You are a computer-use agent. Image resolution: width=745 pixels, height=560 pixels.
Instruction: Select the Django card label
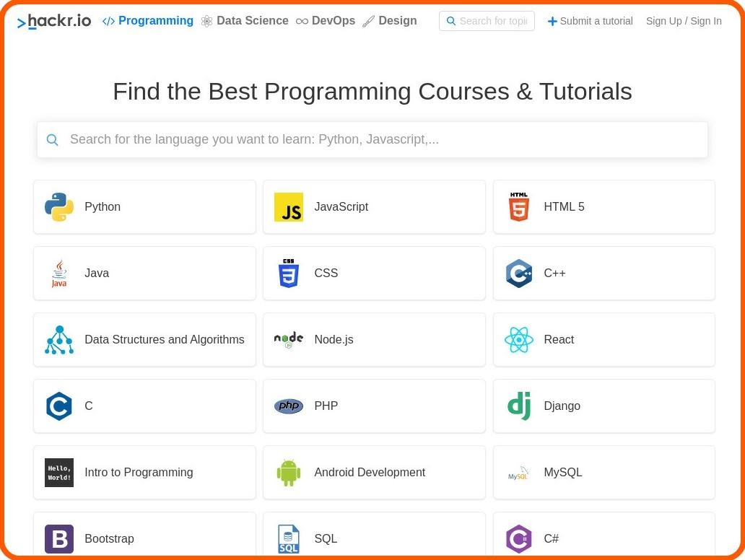(x=562, y=406)
